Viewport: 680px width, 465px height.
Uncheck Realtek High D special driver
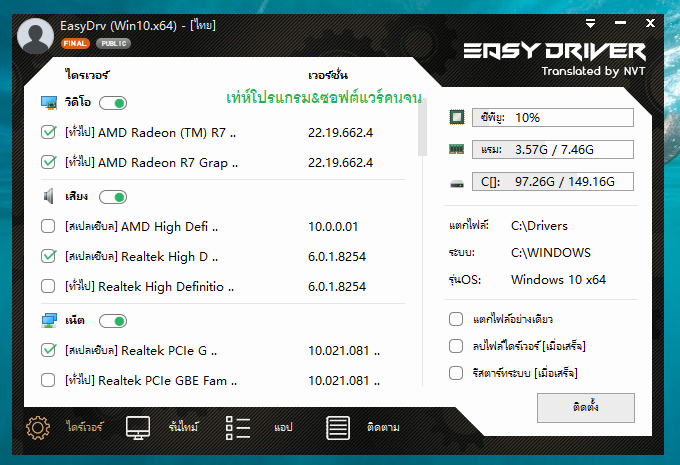tap(48, 256)
